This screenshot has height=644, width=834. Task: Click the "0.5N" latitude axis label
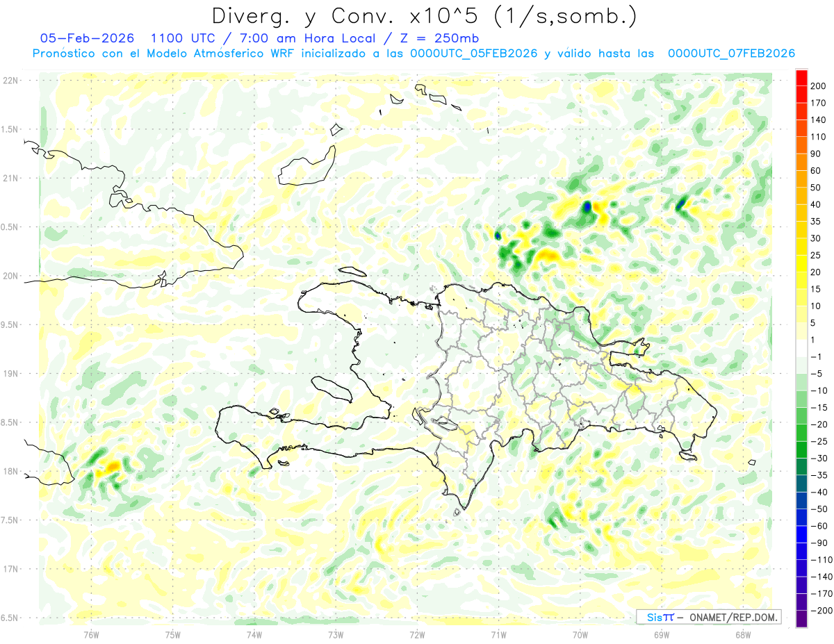point(10,227)
